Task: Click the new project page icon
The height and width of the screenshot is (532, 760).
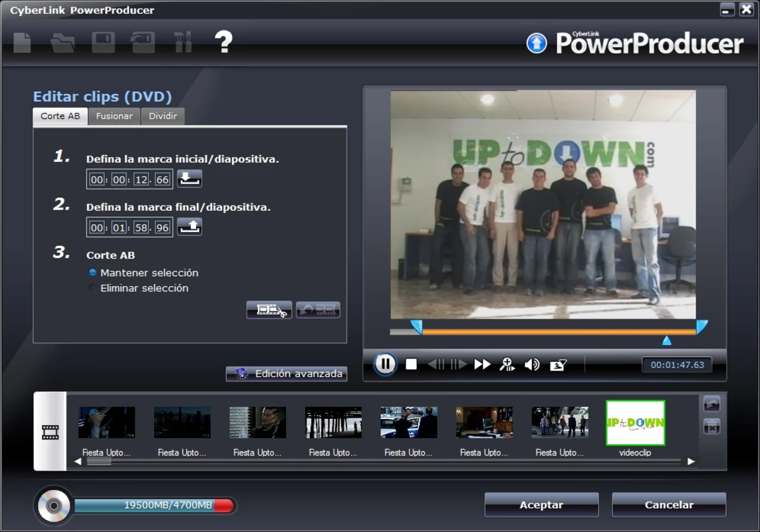Action: point(22,42)
